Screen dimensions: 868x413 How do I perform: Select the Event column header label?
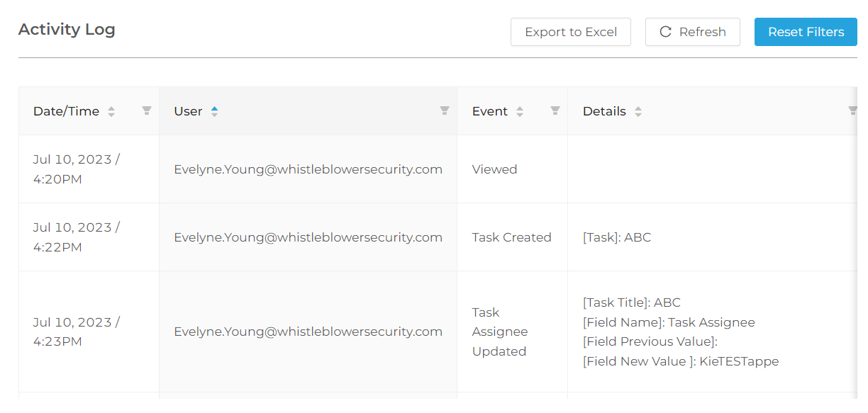coord(490,111)
